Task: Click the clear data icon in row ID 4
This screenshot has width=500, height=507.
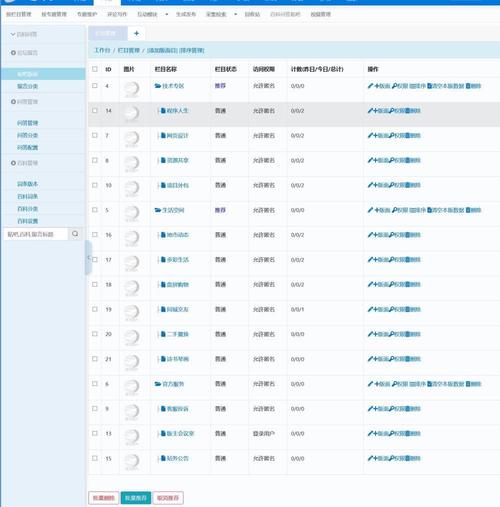Action: pos(429,86)
